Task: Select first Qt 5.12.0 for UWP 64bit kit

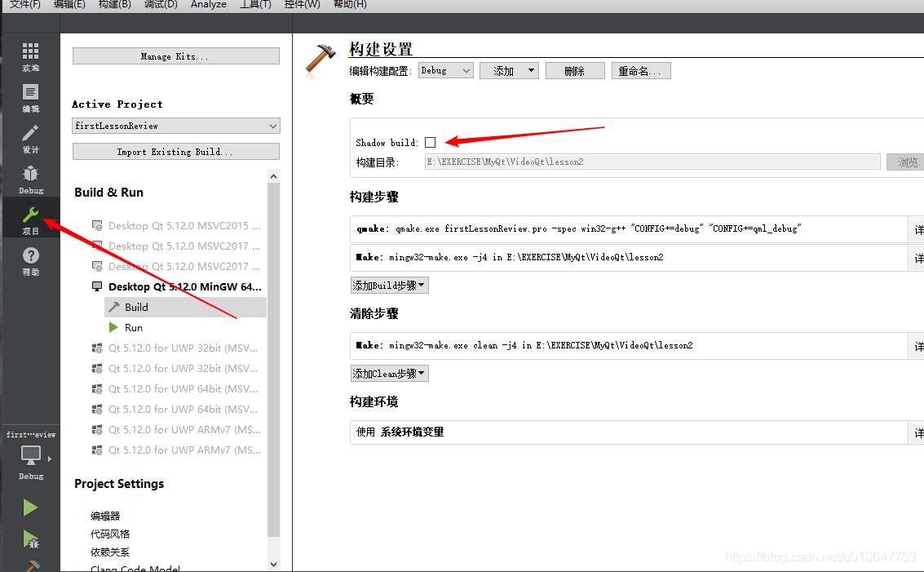Action: pyautogui.click(x=176, y=388)
